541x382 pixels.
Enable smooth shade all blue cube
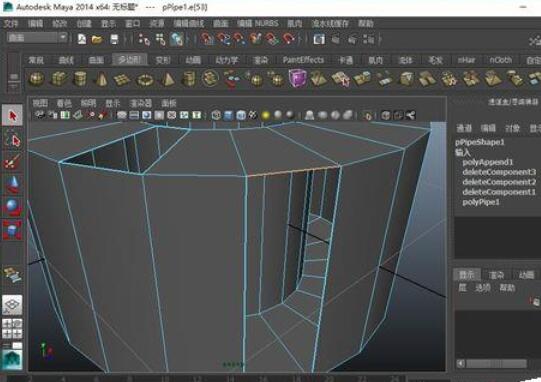click(228, 115)
